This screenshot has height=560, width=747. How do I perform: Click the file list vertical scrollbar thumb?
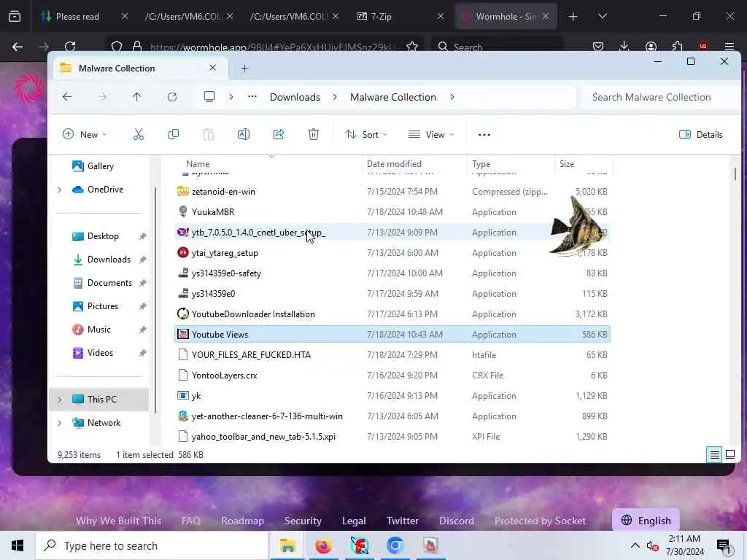(x=735, y=174)
